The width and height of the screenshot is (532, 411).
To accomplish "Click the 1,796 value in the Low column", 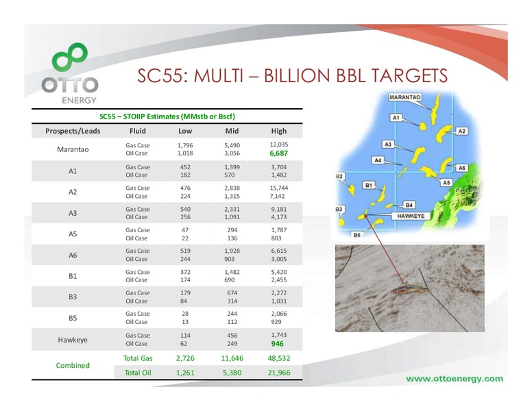I will 185,145.
